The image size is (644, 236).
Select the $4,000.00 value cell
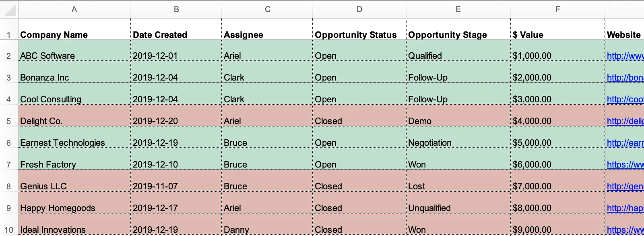click(532, 121)
